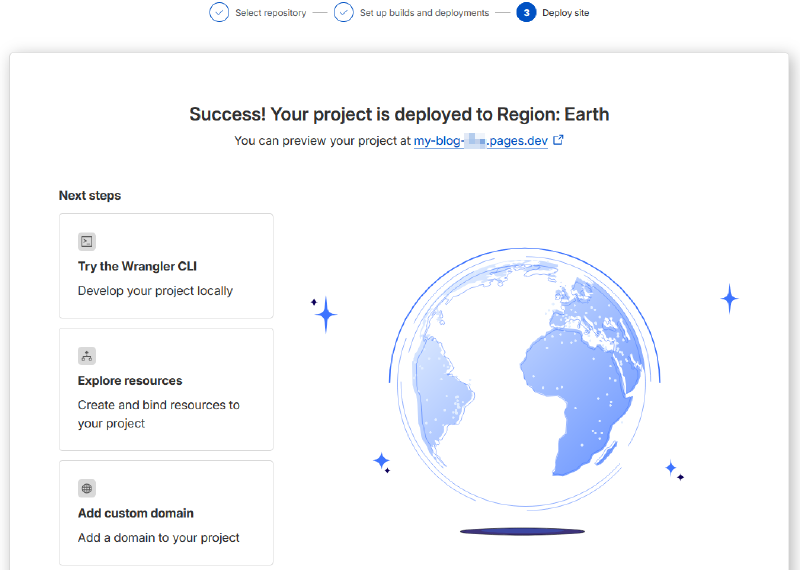This screenshot has width=800, height=570.
Task: Click the Add a domain to your project text
Action: [x=159, y=538]
